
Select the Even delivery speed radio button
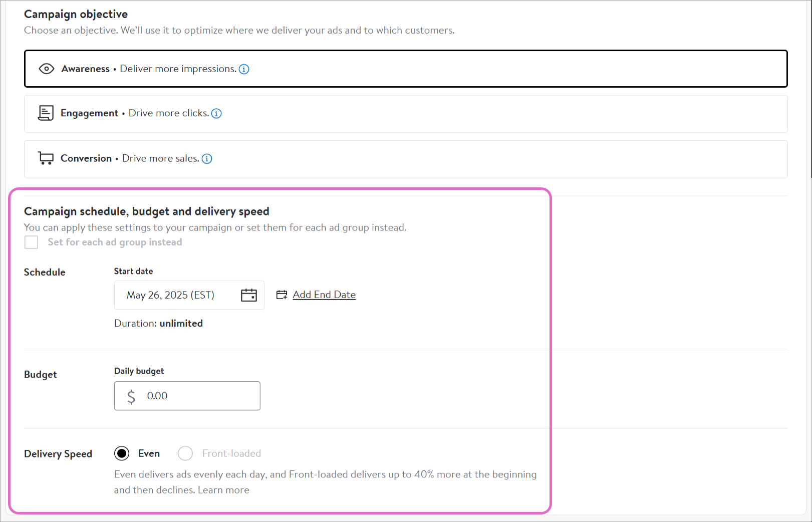pyautogui.click(x=122, y=453)
